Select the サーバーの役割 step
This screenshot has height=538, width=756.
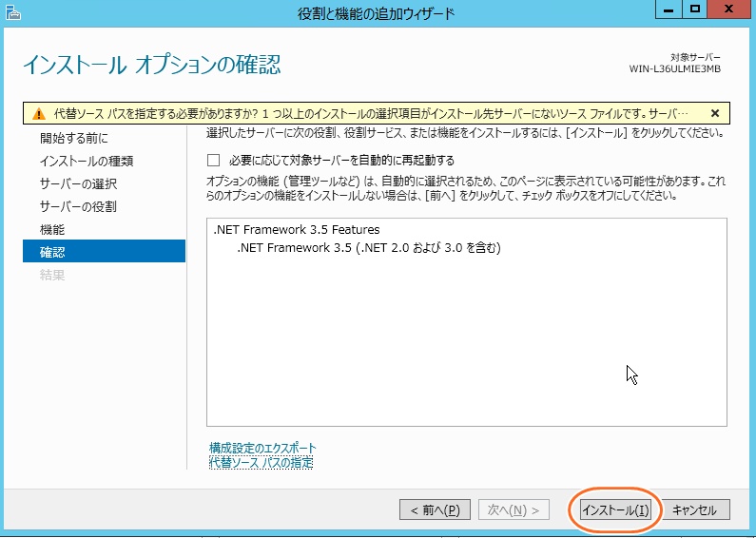(x=78, y=207)
